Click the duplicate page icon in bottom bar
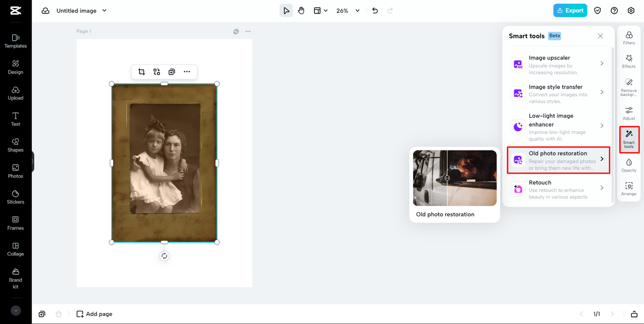Viewport: 644px width, 324px height. 42,314
